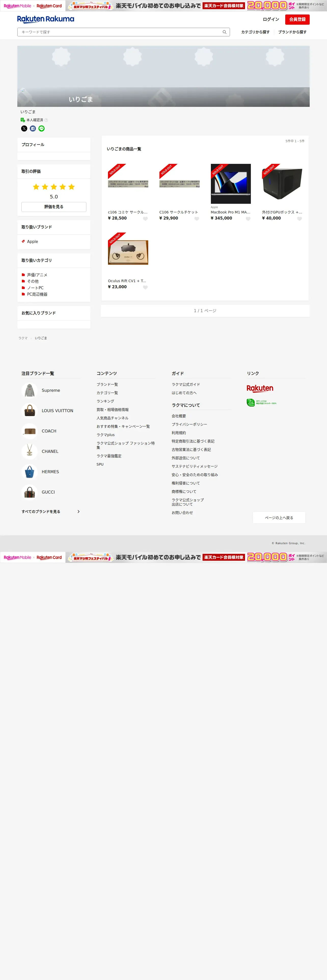The height and width of the screenshot is (980, 327).
Task: Like the MacBook Pro M1 heart icon
Action: pos(248,219)
